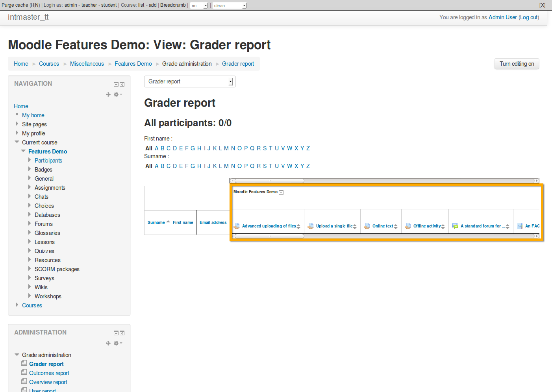Image resolution: width=552 pixels, height=392 pixels.
Task: Click the right arrow of the top scrollbar
Action: coord(537,181)
